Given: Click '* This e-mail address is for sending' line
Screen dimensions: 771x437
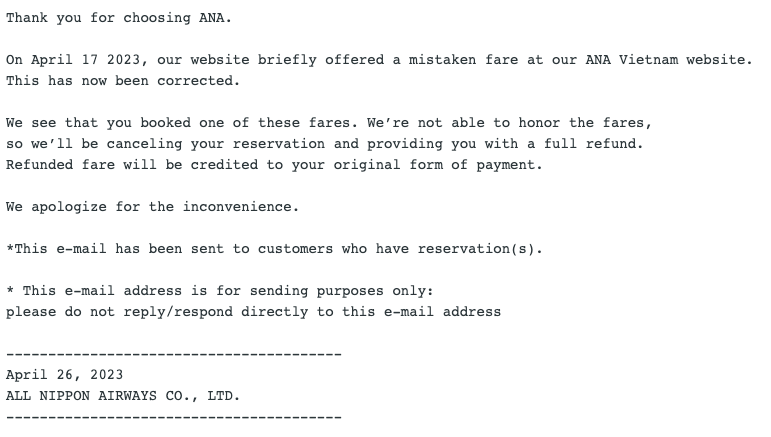Looking at the screenshot, I should 219,291.
